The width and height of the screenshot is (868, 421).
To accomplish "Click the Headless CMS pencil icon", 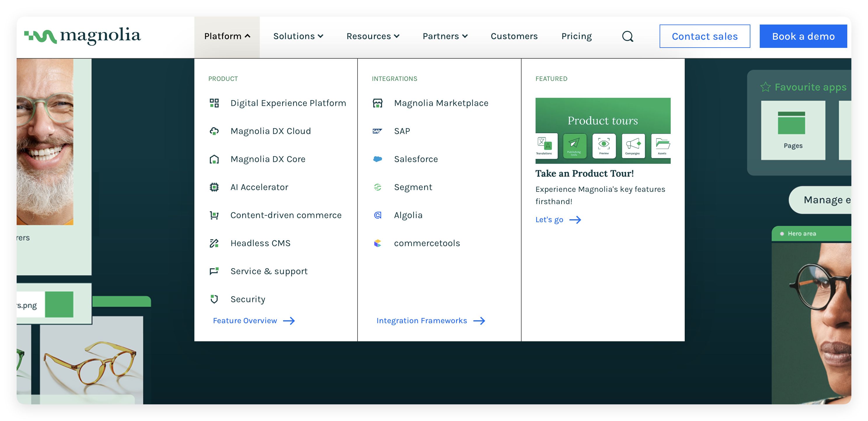I will (214, 243).
